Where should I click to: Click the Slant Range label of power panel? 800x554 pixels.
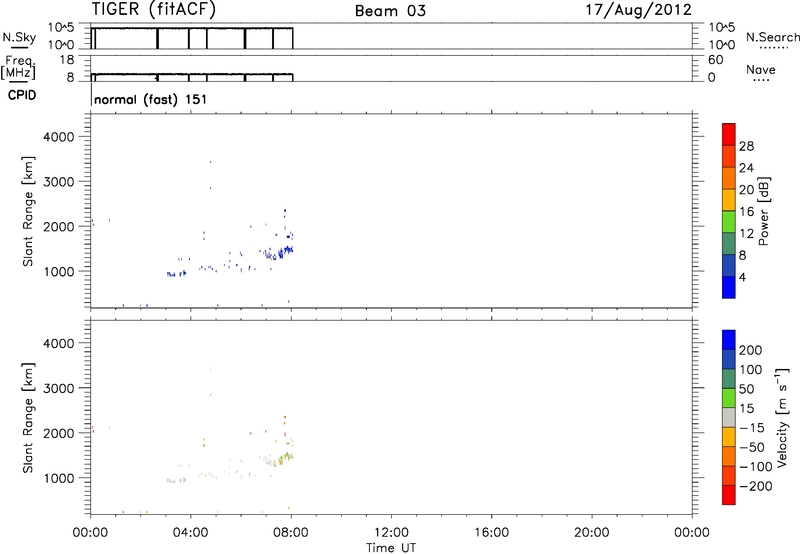28,211
